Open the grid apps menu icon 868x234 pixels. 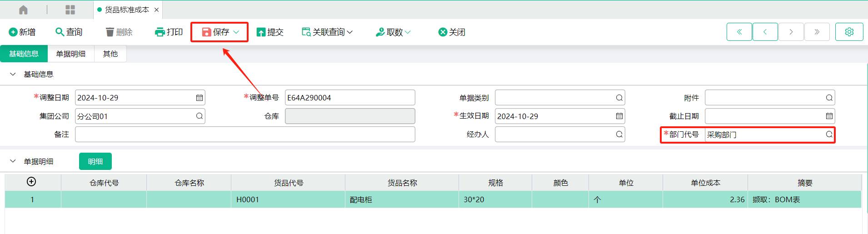point(70,10)
